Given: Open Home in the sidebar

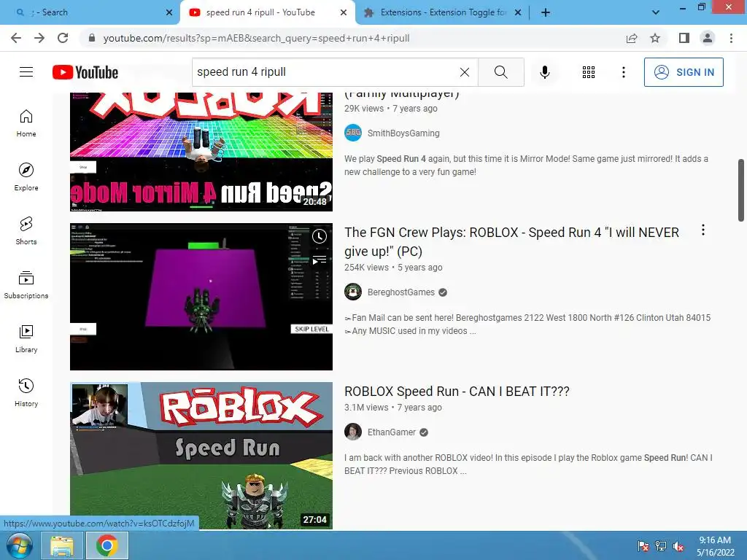Looking at the screenshot, I should 26,123.
